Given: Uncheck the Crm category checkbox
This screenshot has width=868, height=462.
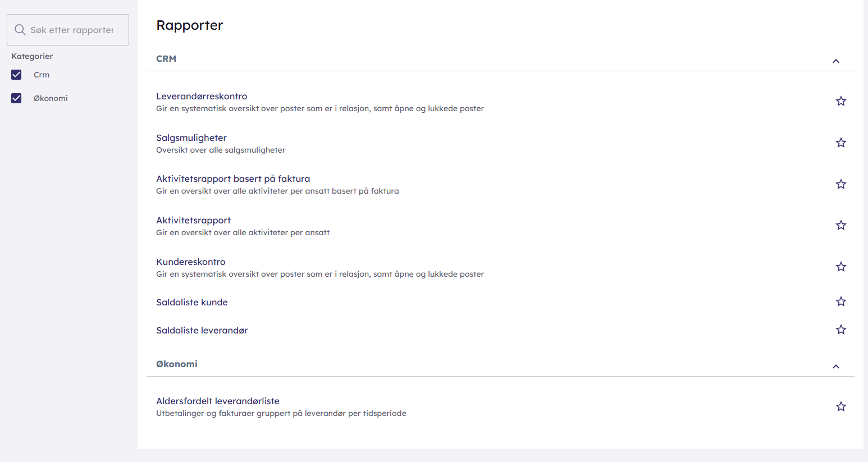Looking at the screenshot, I should 16,75.
